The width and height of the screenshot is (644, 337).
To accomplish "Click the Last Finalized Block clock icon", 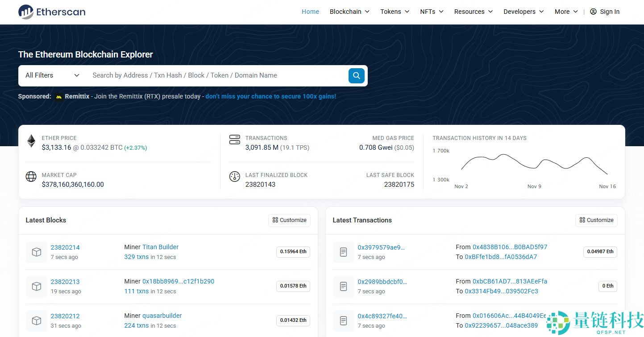I will coord(235,177).
